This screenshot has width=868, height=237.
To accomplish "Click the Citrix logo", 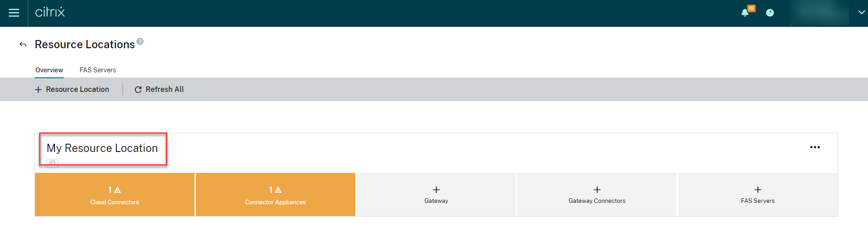I will coord(50,12).
